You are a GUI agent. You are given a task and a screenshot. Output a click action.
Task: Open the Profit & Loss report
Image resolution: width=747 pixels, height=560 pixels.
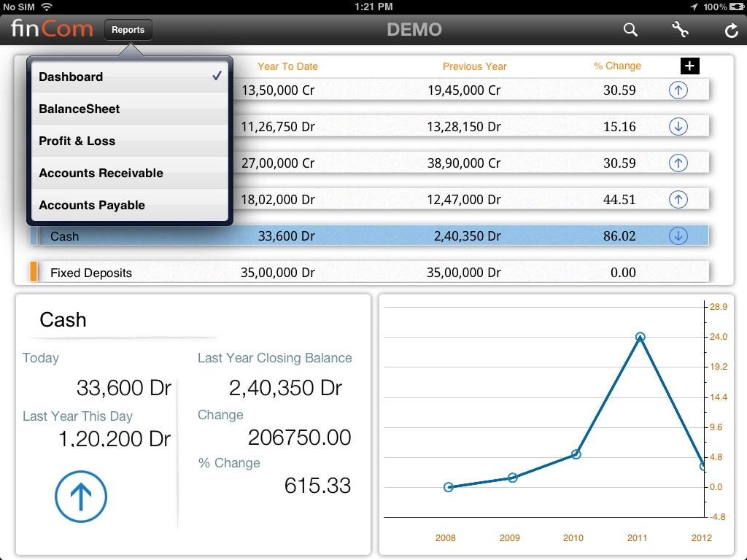tap(129, 141)
